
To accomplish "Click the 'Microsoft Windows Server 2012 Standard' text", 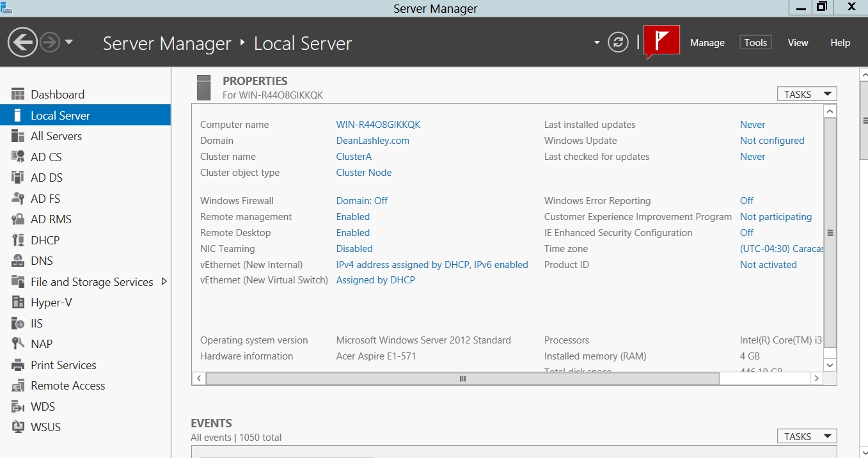I will tap(423, 340).
